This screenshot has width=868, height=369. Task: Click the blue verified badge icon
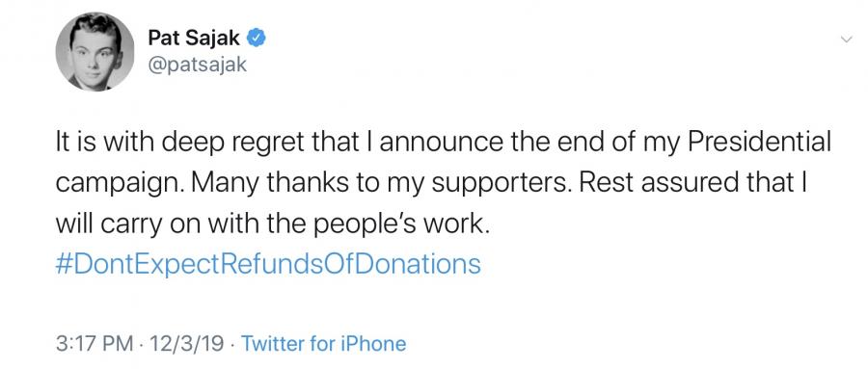(x=257, y=39)
